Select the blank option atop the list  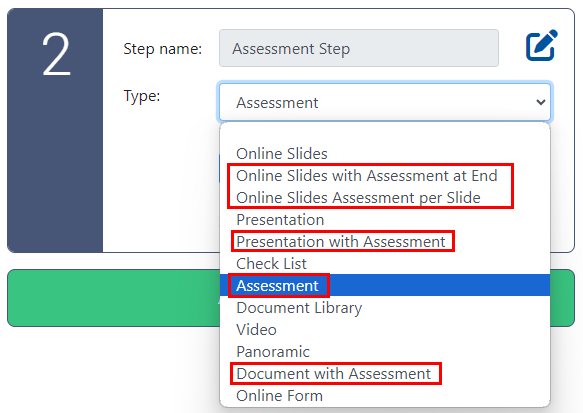(x=385, y=133)
